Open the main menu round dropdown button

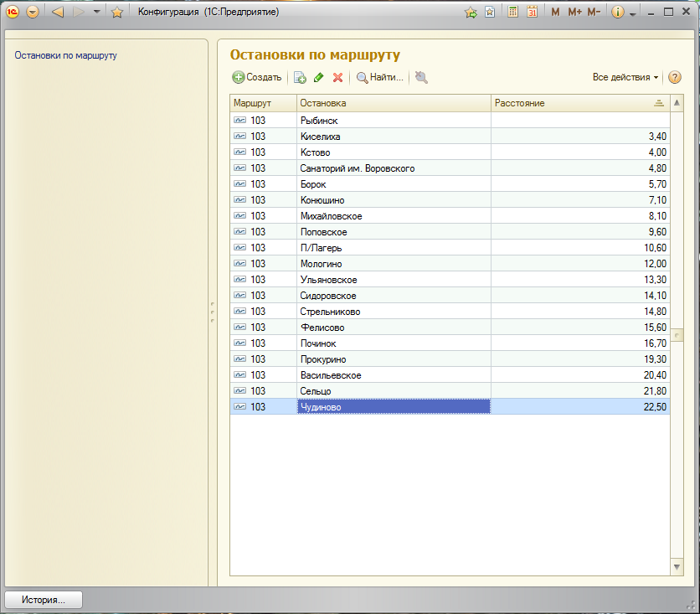[33, 13]
